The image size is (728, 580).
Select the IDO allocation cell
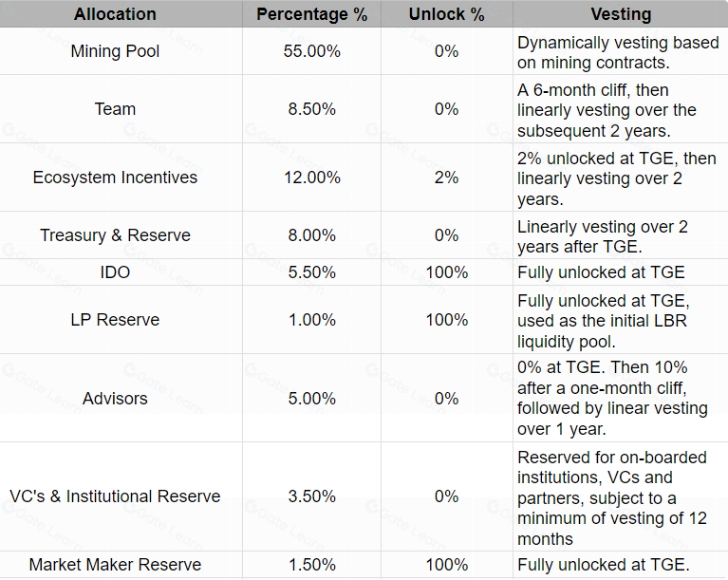coord(115,272)
